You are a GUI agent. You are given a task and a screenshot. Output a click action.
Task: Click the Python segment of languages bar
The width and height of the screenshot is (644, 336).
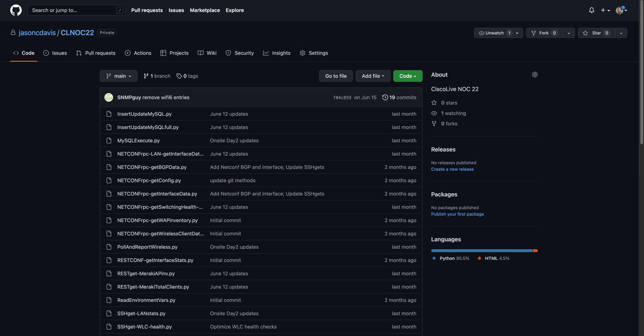481,251
